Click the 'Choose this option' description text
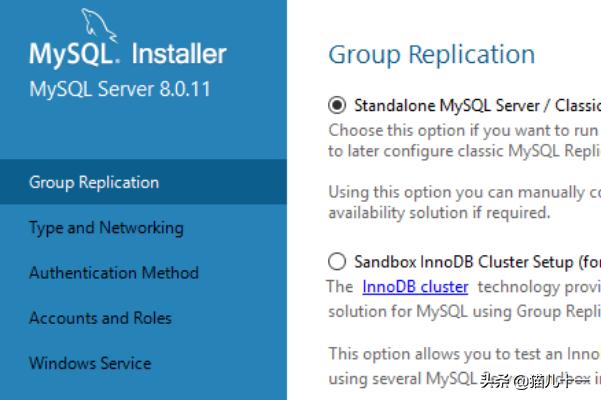The width and height of the screenshot is (601, 400). click(x=465, y=141)
